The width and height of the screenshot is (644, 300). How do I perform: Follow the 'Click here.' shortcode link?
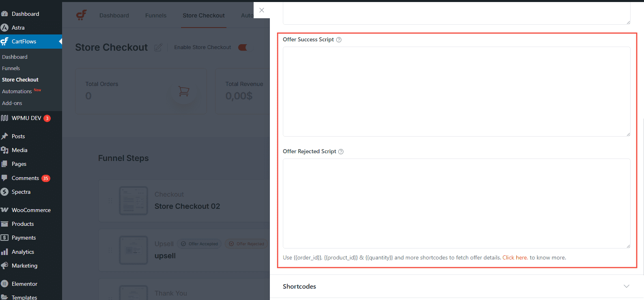[x=515, y=257]
